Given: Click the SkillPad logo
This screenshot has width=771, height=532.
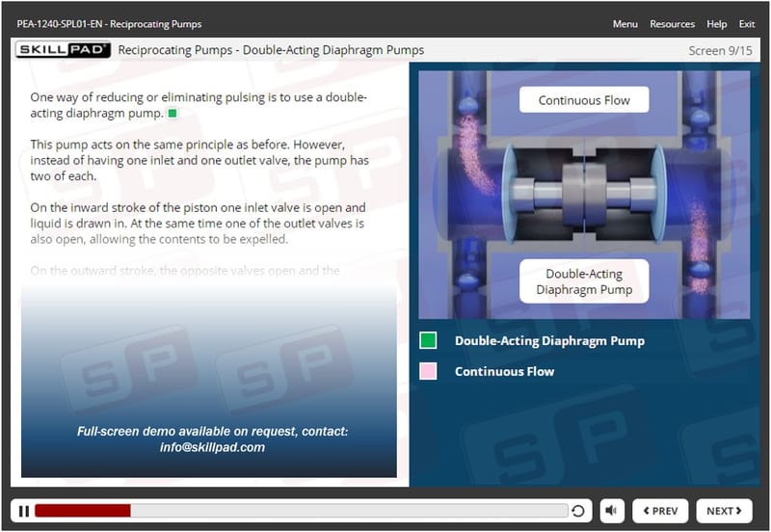Looking at the screenshot, I should point(63,50).
